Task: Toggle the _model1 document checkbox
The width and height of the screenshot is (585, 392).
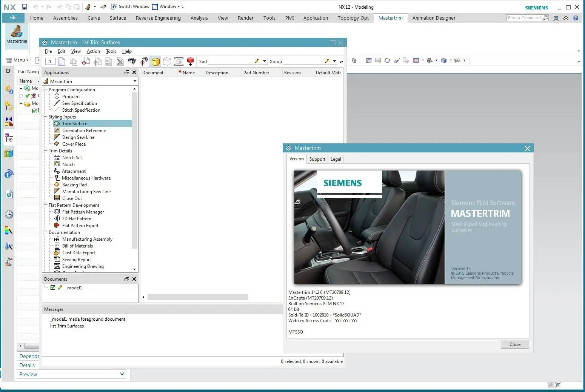Action: [x=53, y=287]
